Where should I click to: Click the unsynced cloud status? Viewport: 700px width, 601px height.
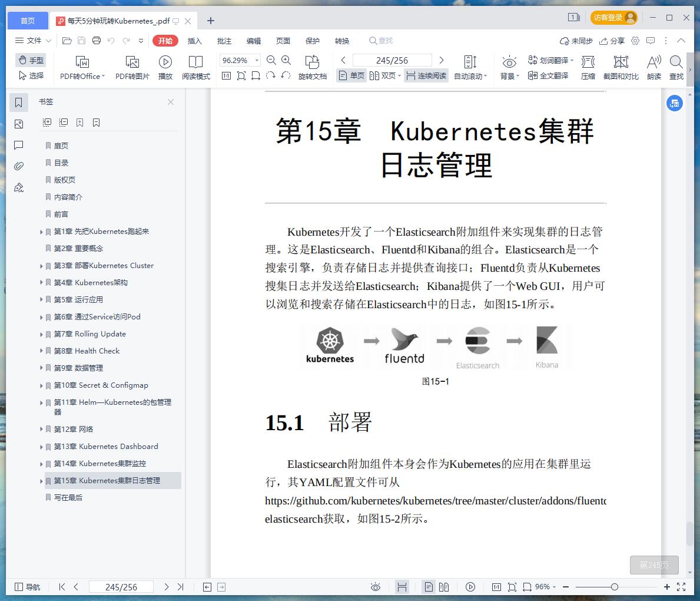(576, 41)
